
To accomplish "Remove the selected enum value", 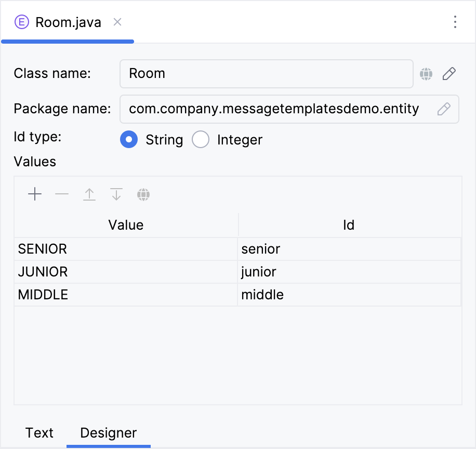I will click(62, 194).
